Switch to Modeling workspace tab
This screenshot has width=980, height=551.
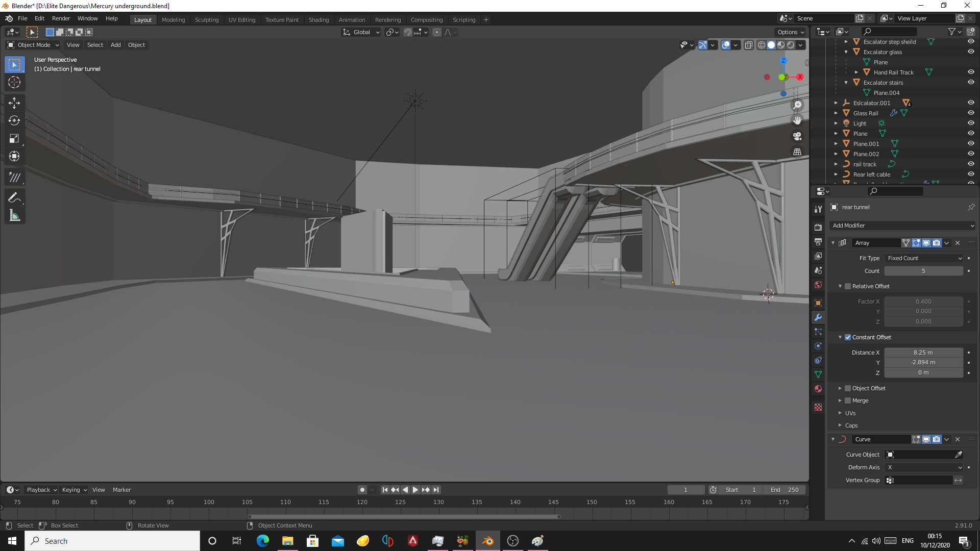[x=173, y=20]
